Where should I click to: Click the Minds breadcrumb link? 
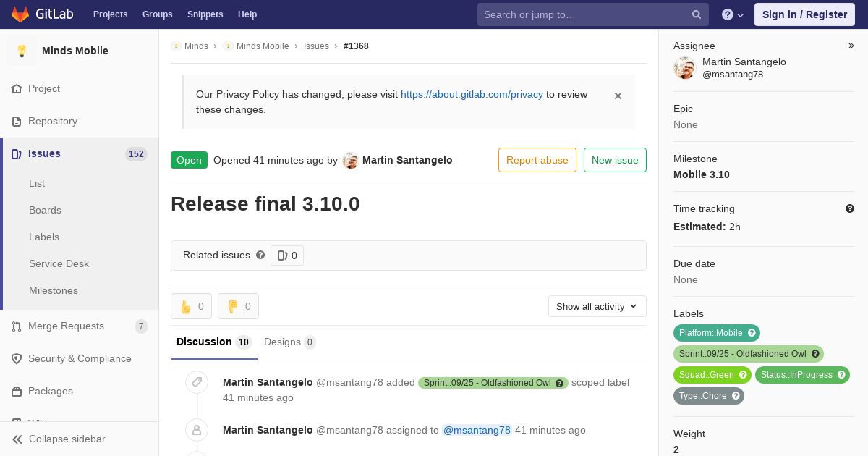coord(196,46)
